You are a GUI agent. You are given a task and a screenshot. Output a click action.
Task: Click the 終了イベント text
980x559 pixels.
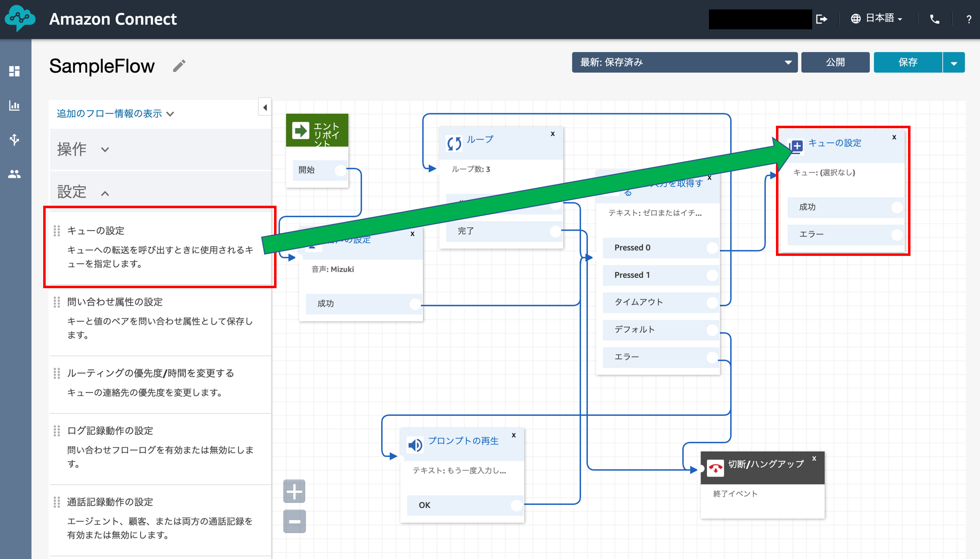pos(735,493)
